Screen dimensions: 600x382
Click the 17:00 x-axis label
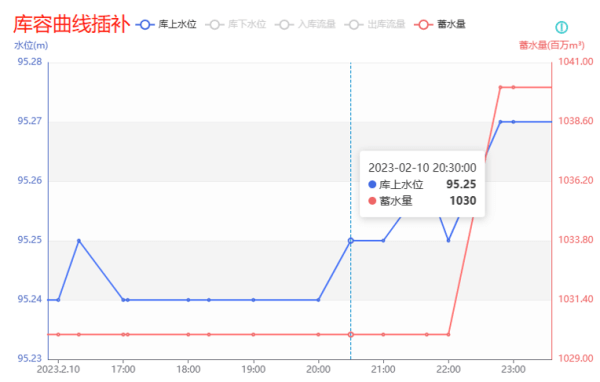click(123, 369)
